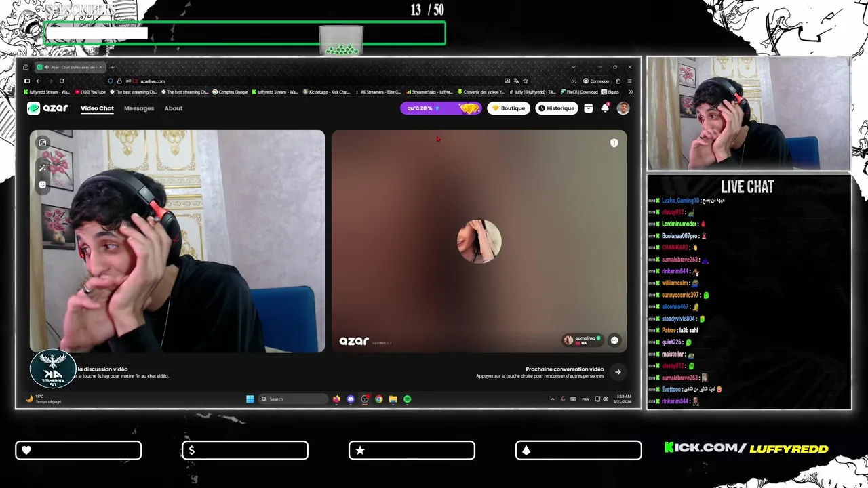Open the browser downloads panel
The image size is (868, 488).
(574, 81)
